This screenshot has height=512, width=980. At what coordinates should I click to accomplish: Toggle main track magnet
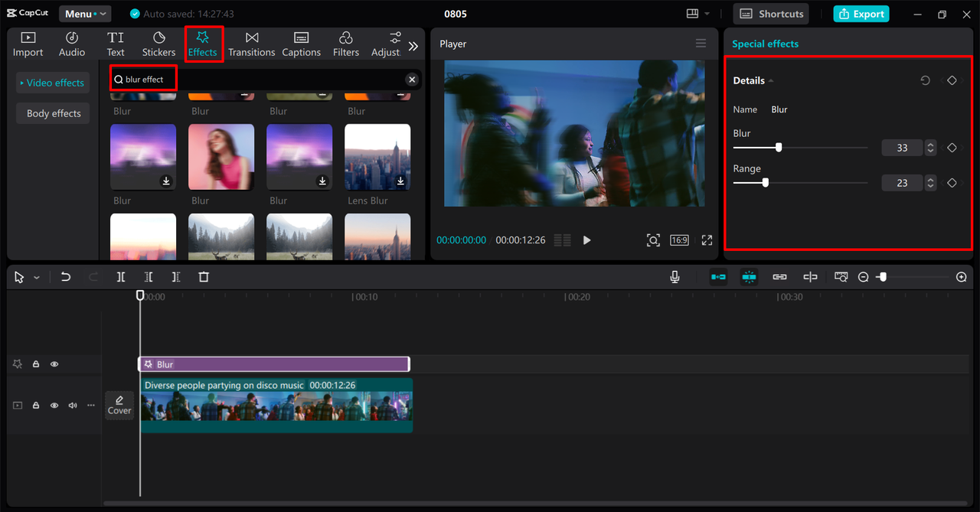click(x=718, y=277)
